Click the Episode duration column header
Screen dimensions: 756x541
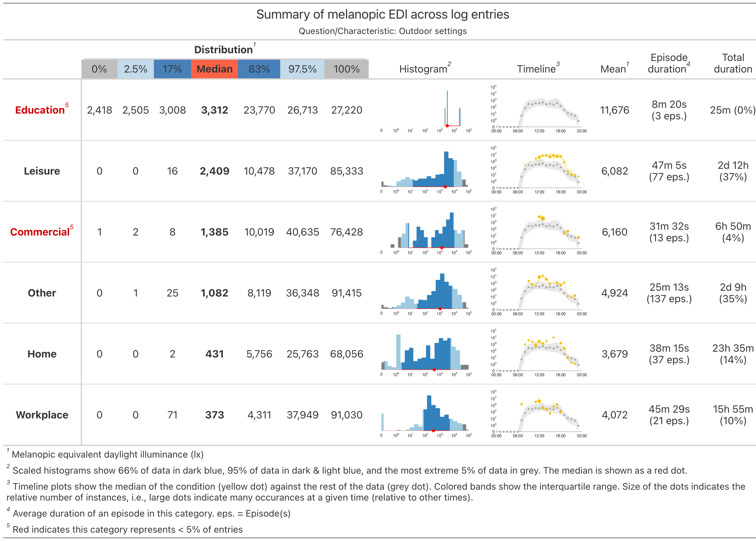(668, 63)
